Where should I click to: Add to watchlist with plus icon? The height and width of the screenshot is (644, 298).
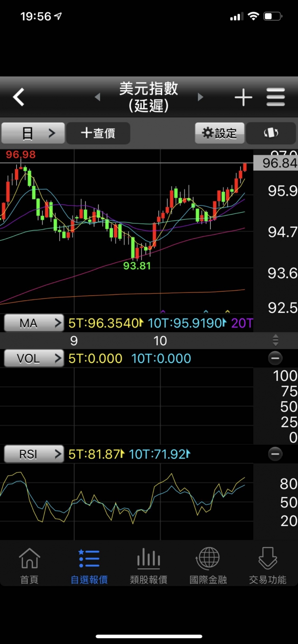[243, 98]
